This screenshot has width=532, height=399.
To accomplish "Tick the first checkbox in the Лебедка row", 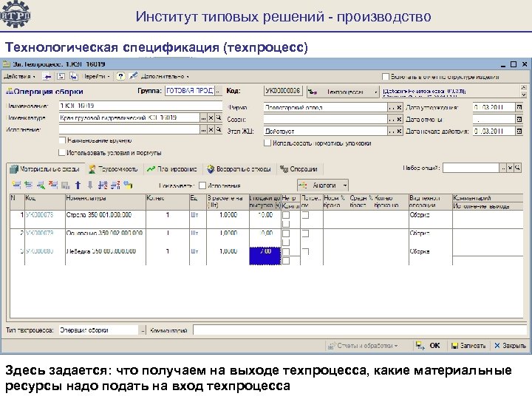I will coord(286,252).
